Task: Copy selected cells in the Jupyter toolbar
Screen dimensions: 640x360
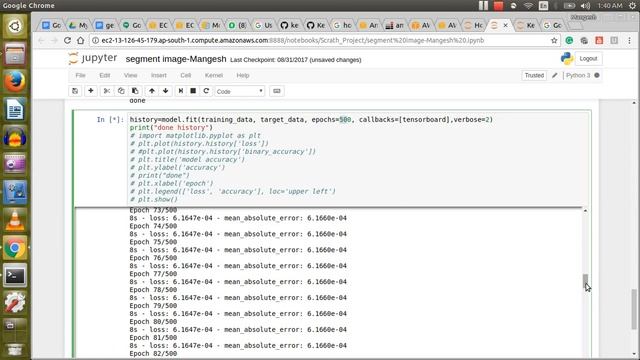Action: [121, 91]
